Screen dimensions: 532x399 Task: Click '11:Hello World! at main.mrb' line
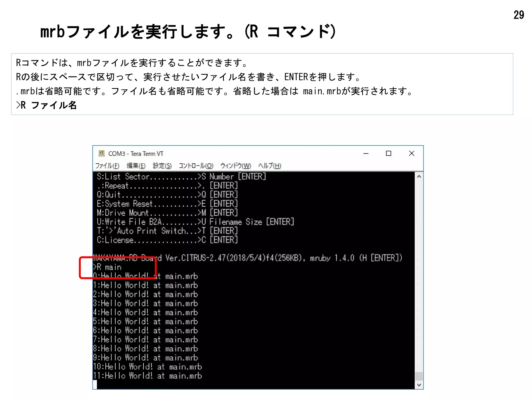click(x=148, y=376)
